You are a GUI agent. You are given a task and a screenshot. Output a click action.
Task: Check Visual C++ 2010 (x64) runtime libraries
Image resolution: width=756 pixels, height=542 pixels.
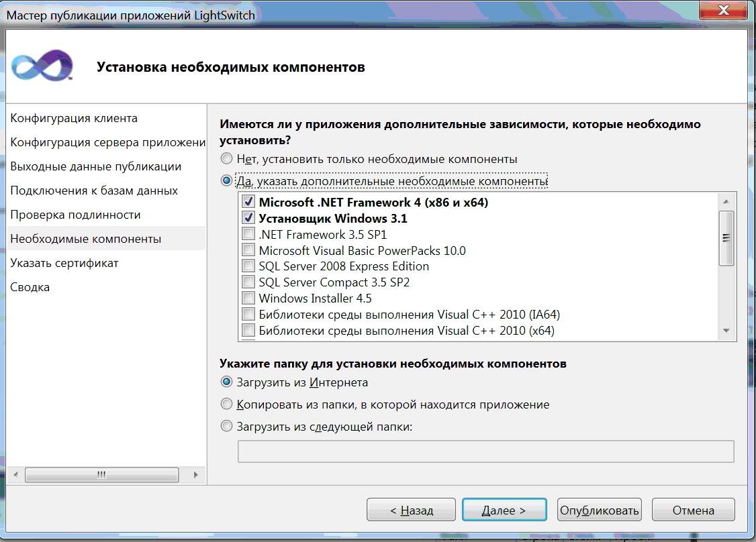tap(248, 330)
